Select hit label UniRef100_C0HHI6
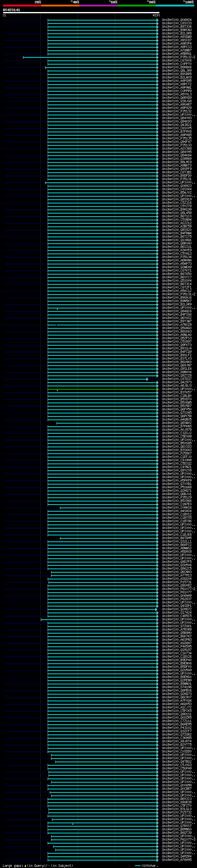Screen dimensions: 197x868 [x=177, y=508]
